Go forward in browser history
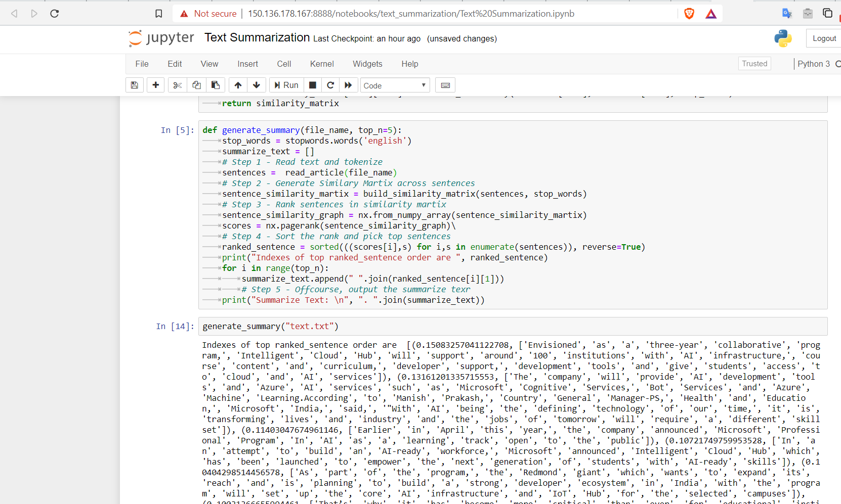The height and width of the screenshot is (504, 841). (x=34, y=14)
